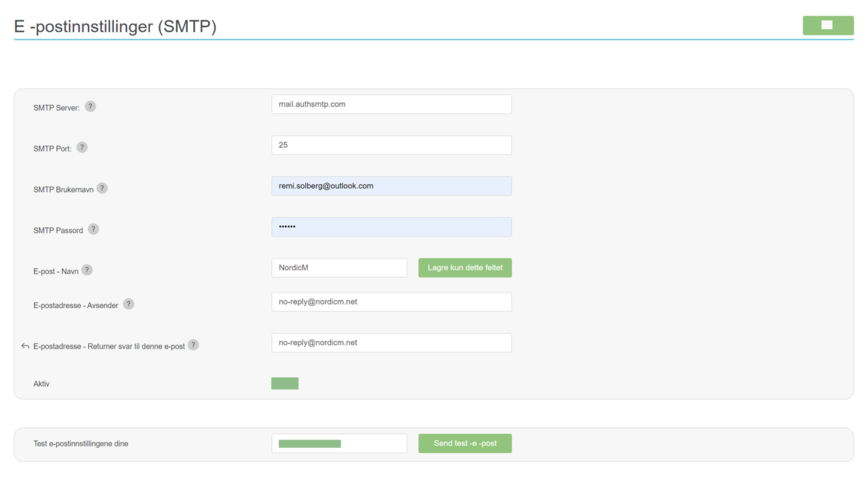This screenshot has height=500, width=868.
Task: Click the test e-mail recipient input field
Action: (x=339, y=444)
